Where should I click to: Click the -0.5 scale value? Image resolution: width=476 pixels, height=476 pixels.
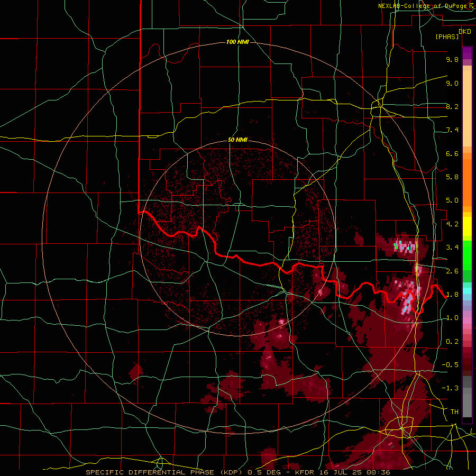(x=450, y=365)
